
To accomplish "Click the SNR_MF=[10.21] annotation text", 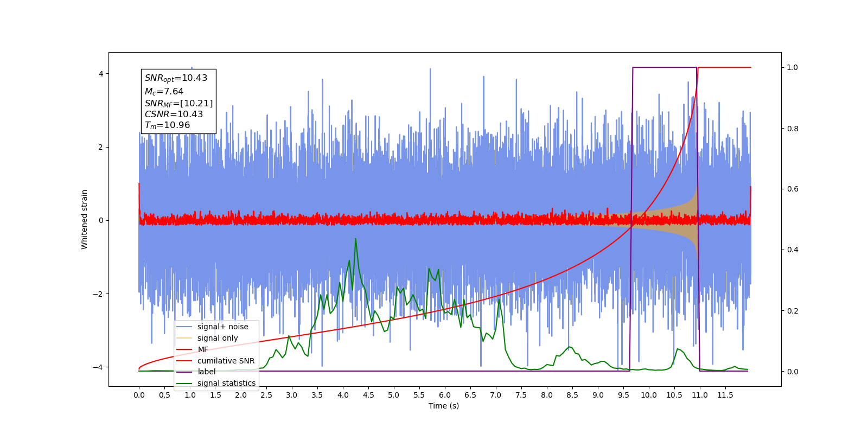I will [178, 104].
